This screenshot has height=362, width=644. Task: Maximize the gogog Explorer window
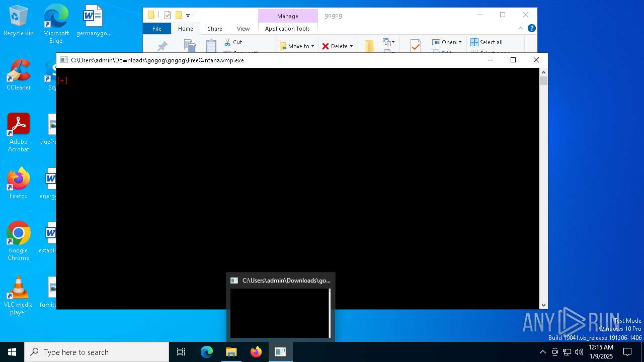(x=503, y=15)
